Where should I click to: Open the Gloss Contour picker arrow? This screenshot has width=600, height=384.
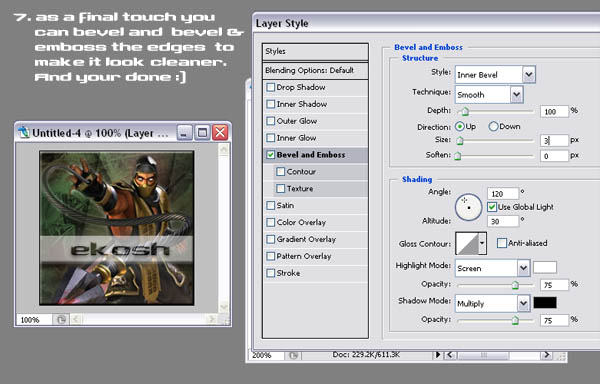point(482,243)
